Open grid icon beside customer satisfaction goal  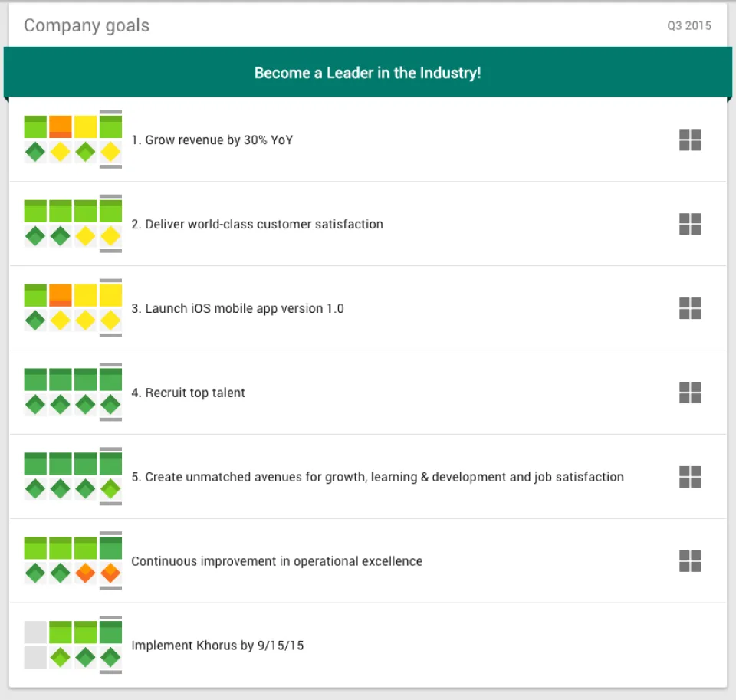[690, 224]
